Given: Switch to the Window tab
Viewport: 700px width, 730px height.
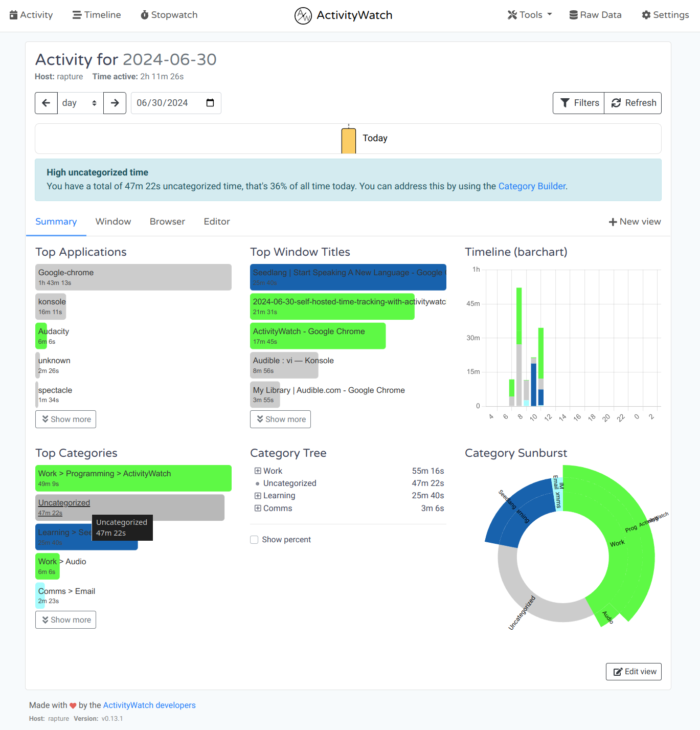Looking at the screenshot, I should coord(113,222).
